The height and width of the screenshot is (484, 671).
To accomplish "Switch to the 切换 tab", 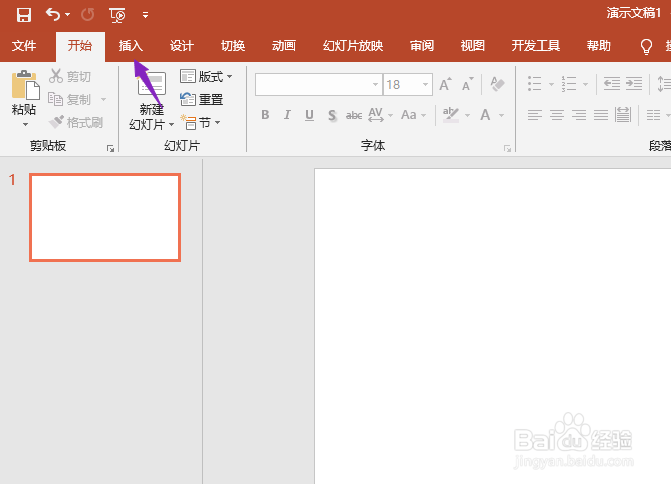I will (x=233, y=46).
